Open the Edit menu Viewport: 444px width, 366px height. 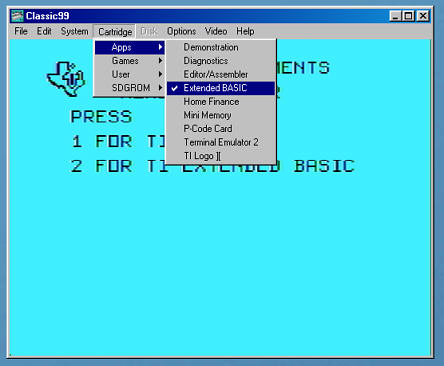click(44, 31)
